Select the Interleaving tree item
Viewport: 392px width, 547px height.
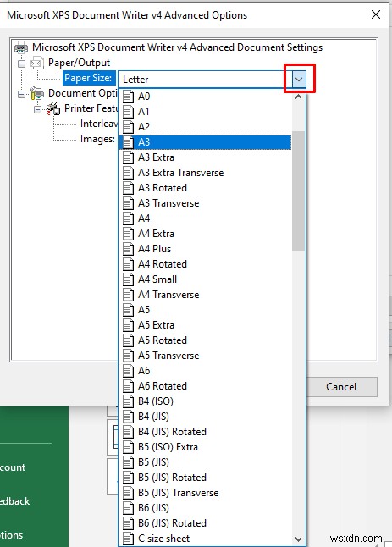99,124
